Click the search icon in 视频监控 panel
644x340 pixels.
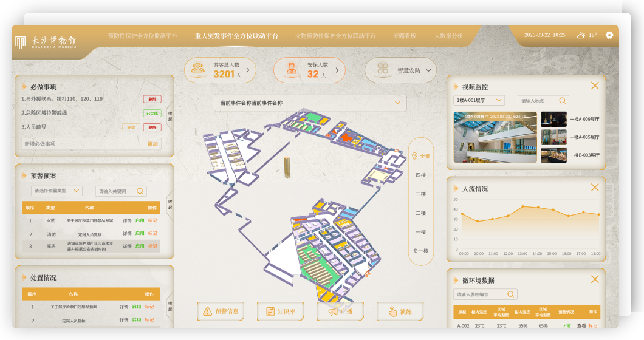pos(563,101)
